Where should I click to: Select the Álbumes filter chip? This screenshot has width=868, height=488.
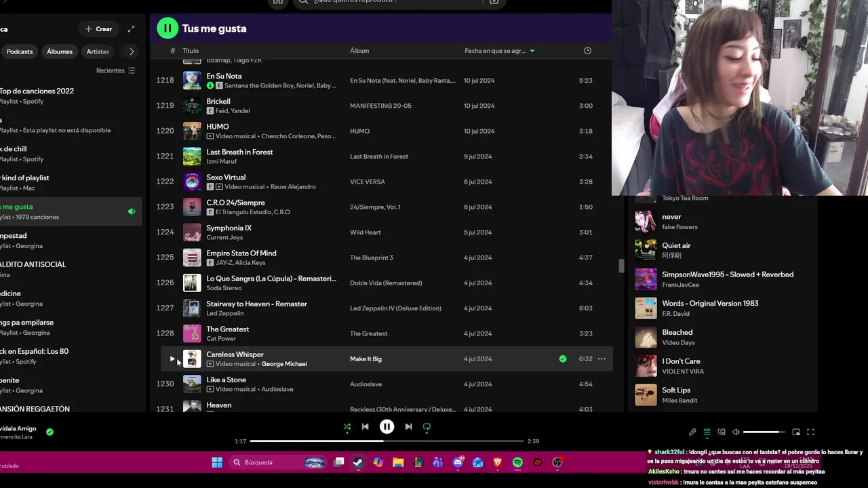[x=60, y=52]
